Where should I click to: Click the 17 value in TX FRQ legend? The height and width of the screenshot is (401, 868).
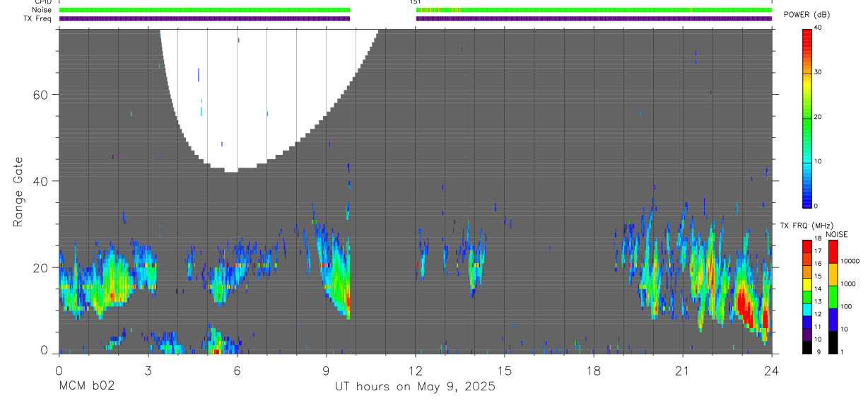point(818,251)
